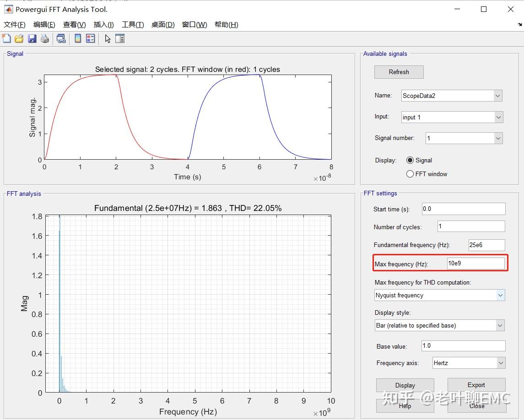Click the Link Plot toolbar icon

(61, 39)
